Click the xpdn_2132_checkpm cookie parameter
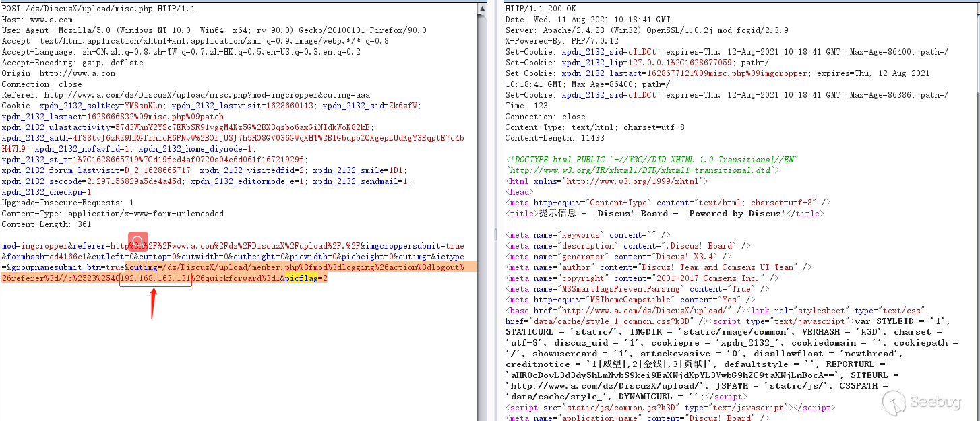The height and width of the screenshot is (421, 980). (47, 192)
